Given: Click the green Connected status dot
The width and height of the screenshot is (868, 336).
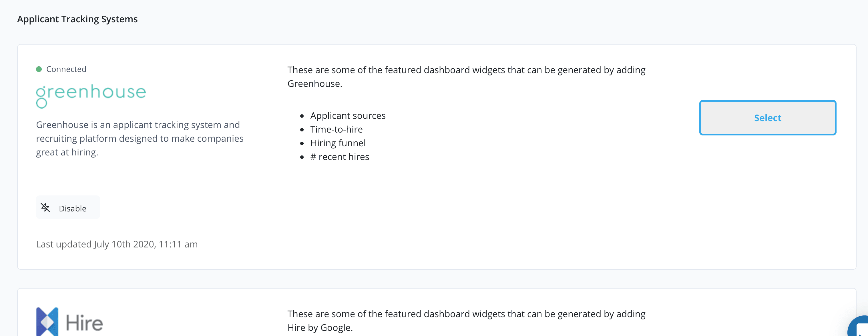Looking at the screenshot, I should coord(39,69).
